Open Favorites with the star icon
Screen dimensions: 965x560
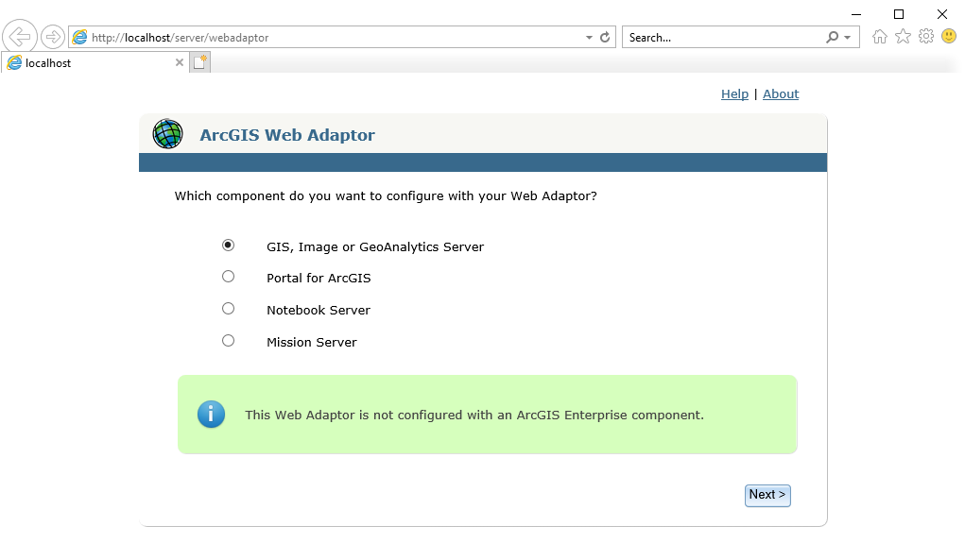pyautogui.click(x=903, y=37)
